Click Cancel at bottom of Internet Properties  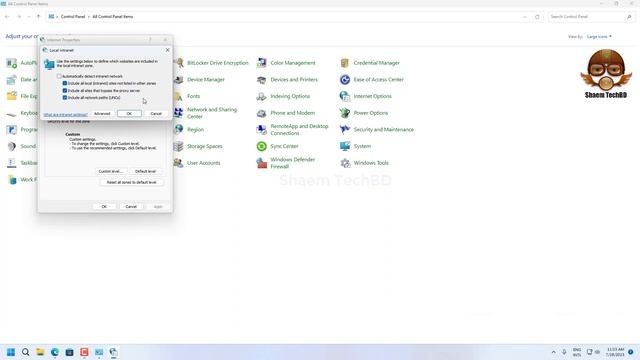pos(131,207)
